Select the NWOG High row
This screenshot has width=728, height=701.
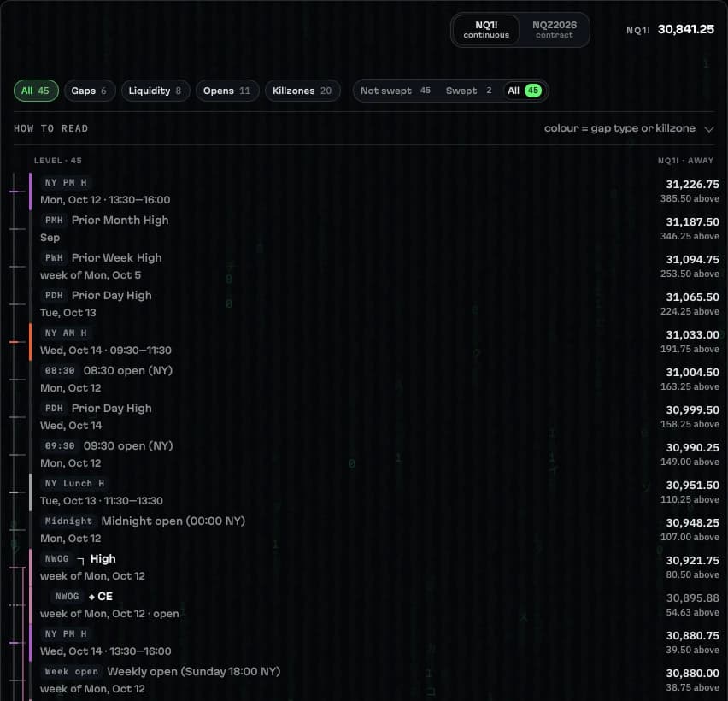tap(374, 567)
